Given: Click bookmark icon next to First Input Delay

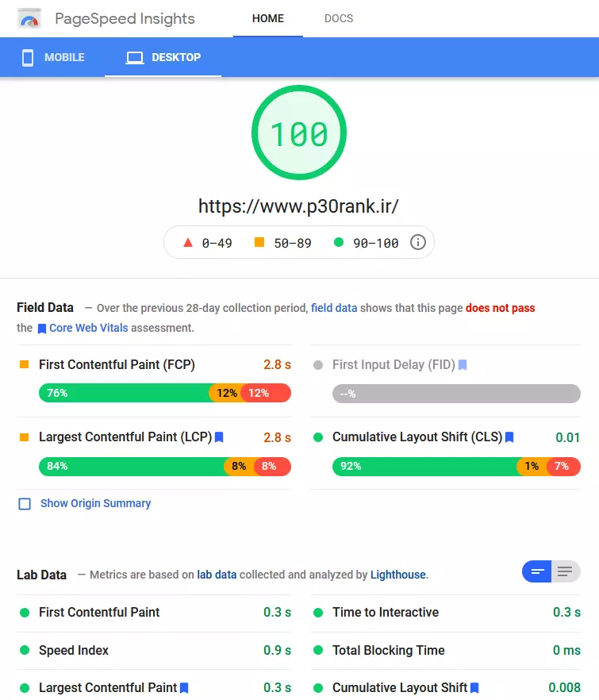Looking at the screenshot, I should point(463,365).
